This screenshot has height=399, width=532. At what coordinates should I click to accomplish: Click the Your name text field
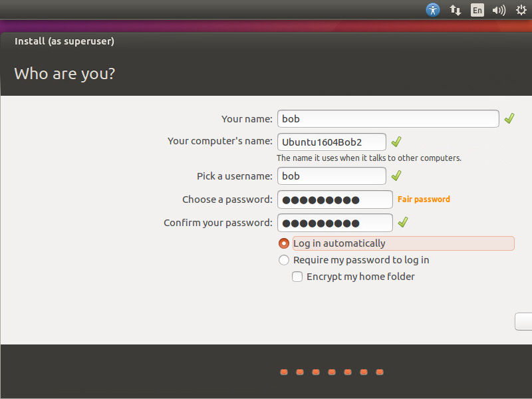[388, 118]
